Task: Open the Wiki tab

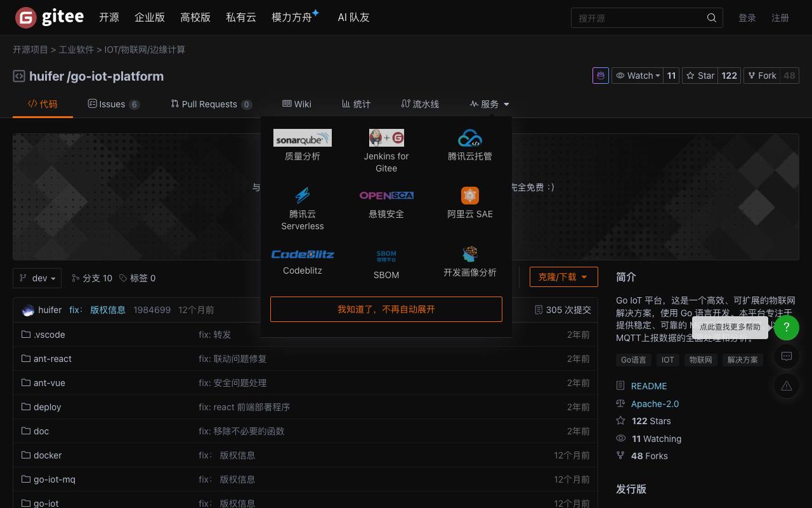Action: tap(297, 104)
